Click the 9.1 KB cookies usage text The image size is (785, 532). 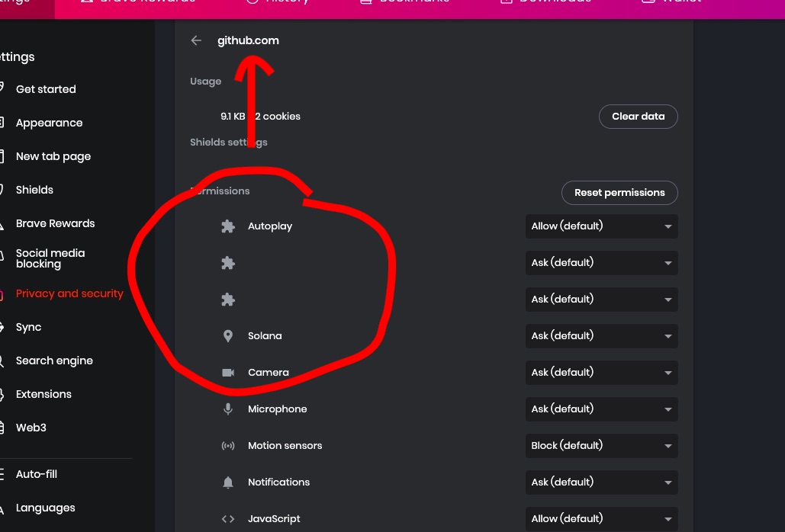click(260, 117)
